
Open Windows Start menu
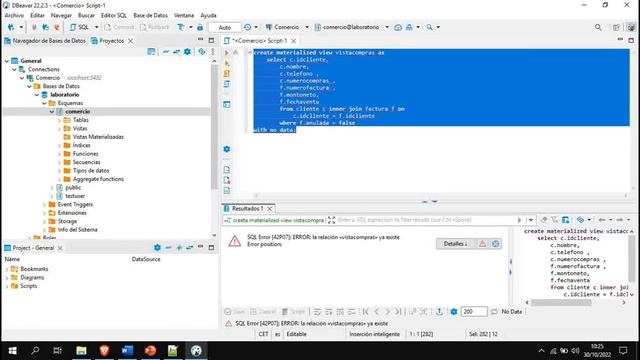coord(12,351)
